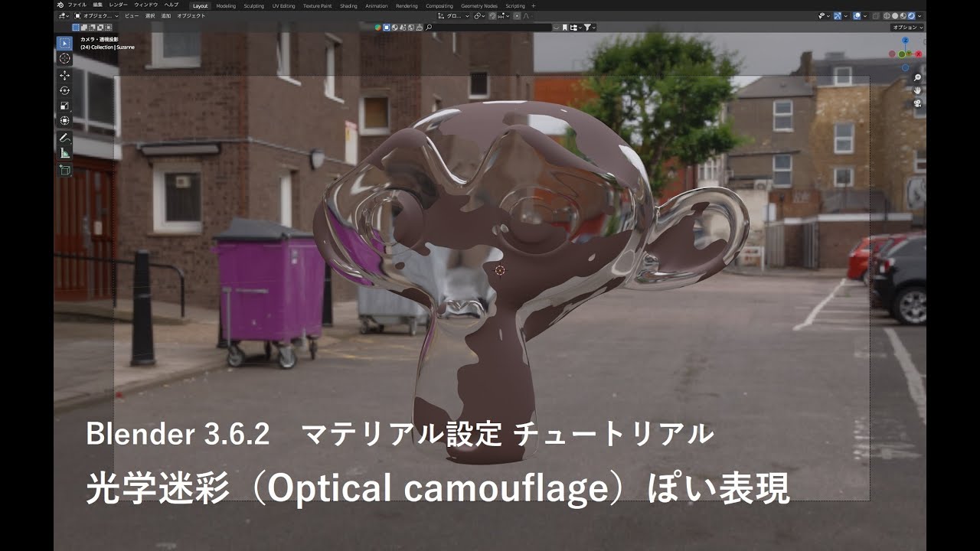
Task: Add a new workspace with plus button
Action: (x=534, y=6)
